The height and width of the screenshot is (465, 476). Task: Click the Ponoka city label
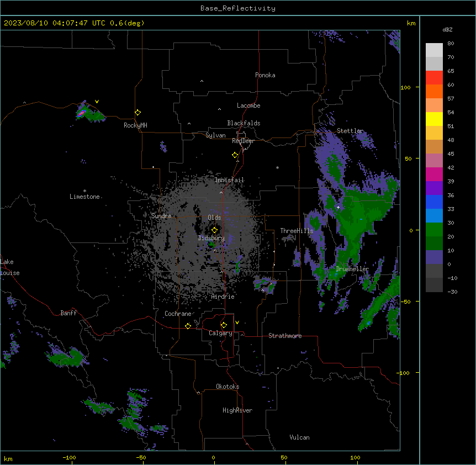point(265,75)
